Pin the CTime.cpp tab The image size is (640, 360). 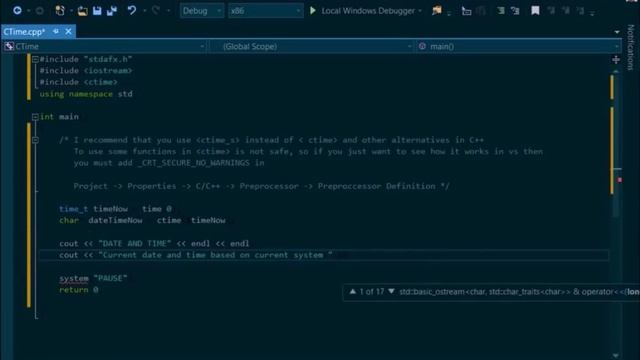[56, 31]
